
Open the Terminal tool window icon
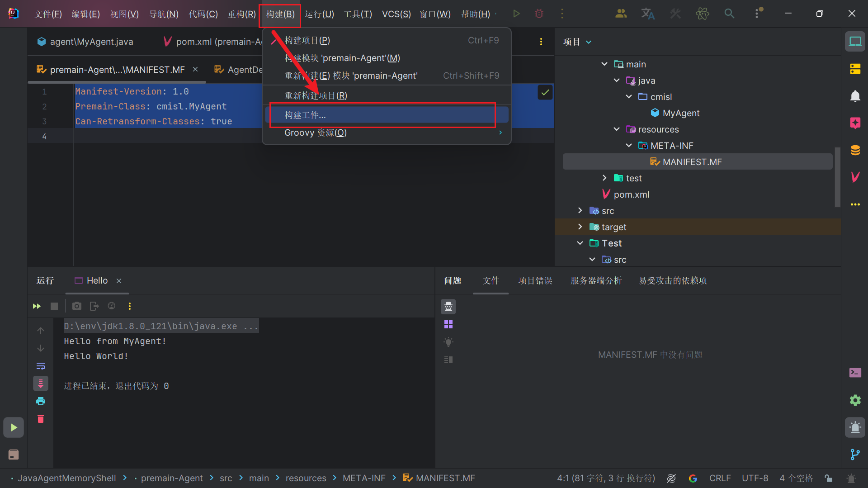pyautogui.click(x=855, y=373)
